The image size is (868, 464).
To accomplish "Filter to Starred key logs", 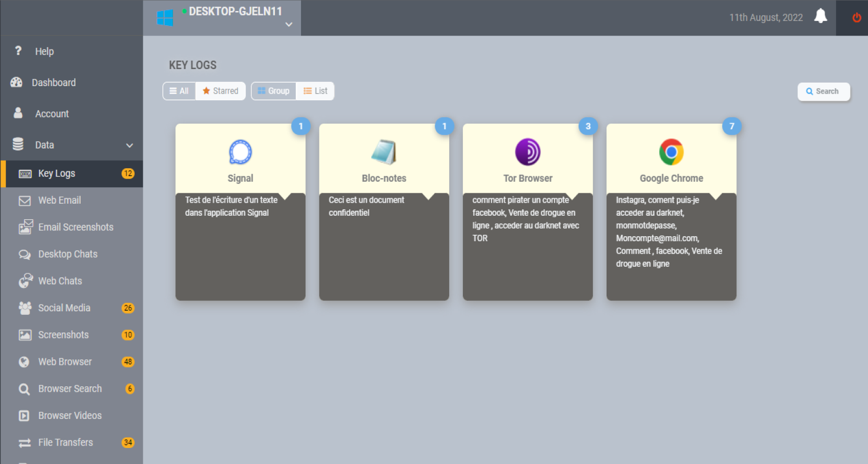I will (220, 91).
